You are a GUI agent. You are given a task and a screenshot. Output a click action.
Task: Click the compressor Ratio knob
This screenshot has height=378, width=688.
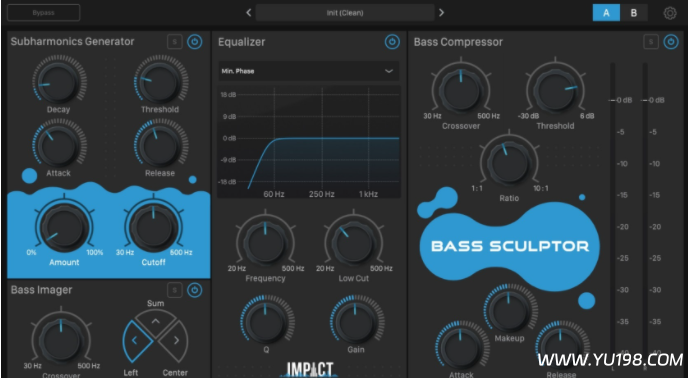point(509,162)
